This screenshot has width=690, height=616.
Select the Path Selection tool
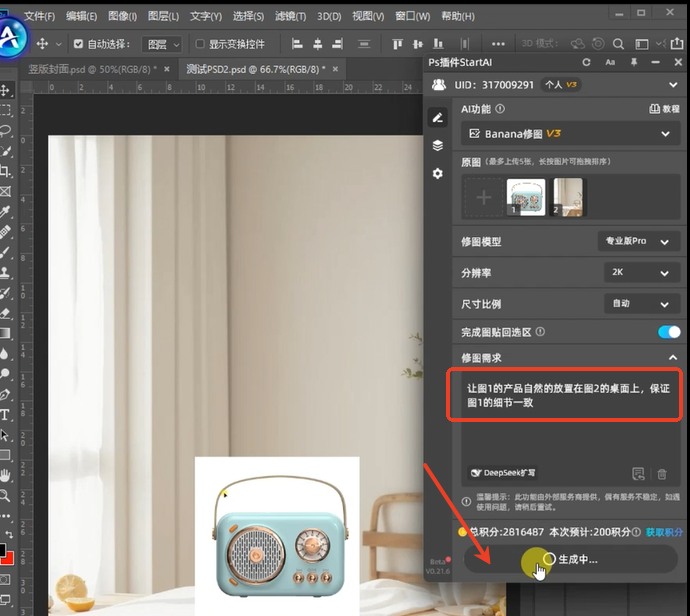point(5,435)
